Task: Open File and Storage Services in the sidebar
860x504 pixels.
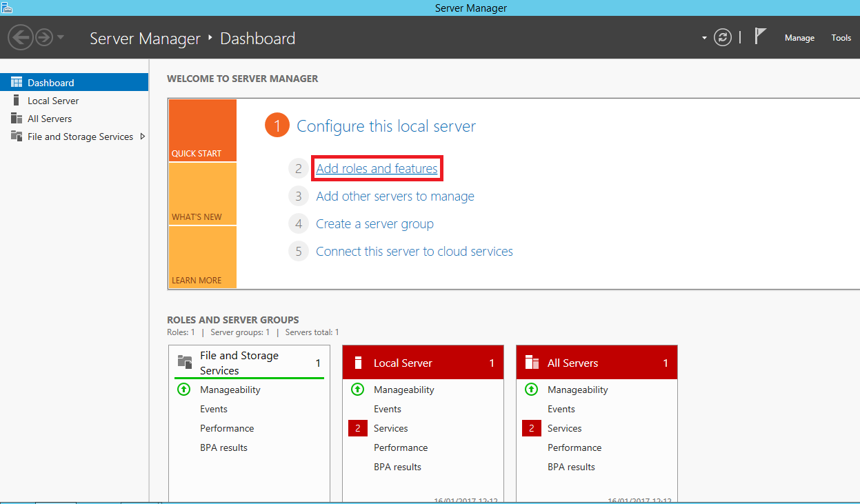Action: point(74,137)
